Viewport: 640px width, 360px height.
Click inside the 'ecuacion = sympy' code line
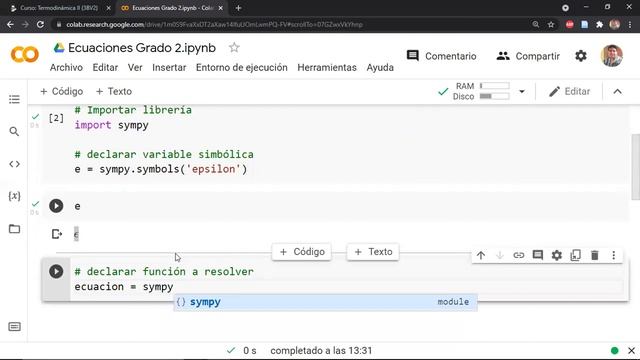pos(124,287)
